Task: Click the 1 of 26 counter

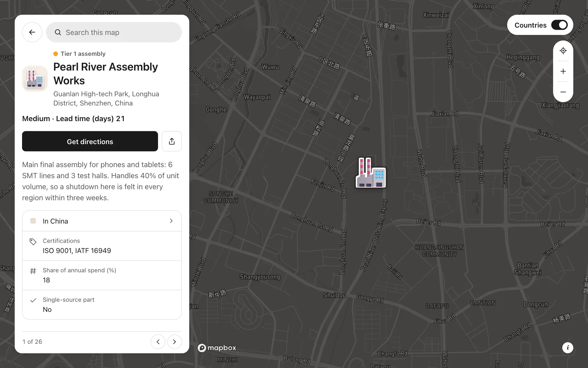Action: coord(32,342)
